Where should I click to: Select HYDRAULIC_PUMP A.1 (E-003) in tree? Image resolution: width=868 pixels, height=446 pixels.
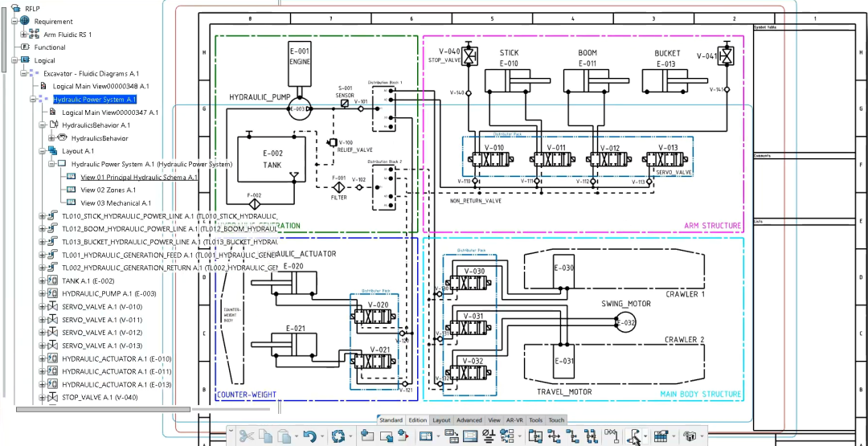[x=109, y=294]
